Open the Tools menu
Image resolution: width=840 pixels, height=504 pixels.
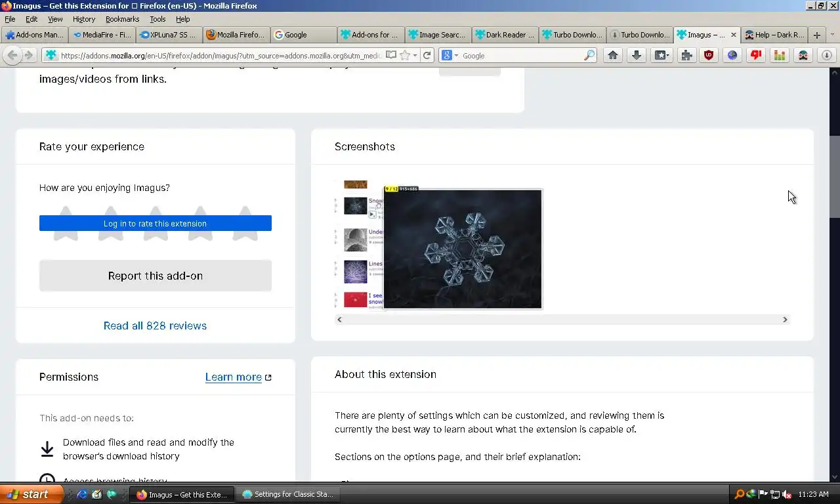tap(157, 19)
